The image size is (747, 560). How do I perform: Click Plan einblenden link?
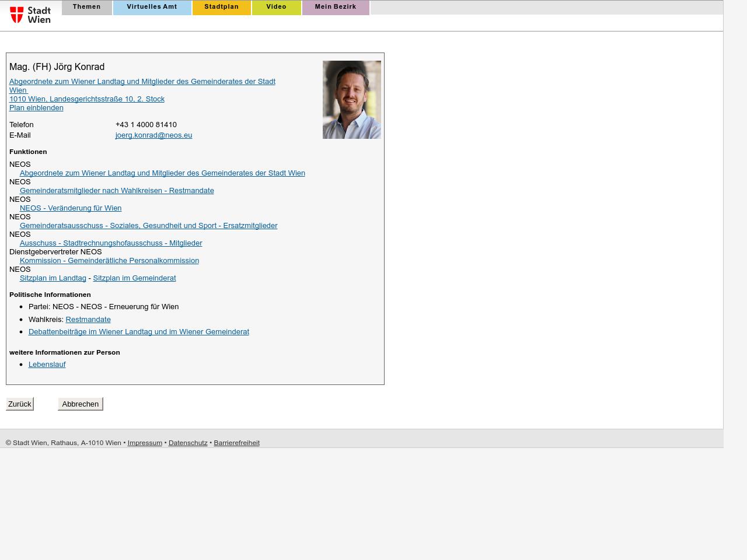coord(36,108)
